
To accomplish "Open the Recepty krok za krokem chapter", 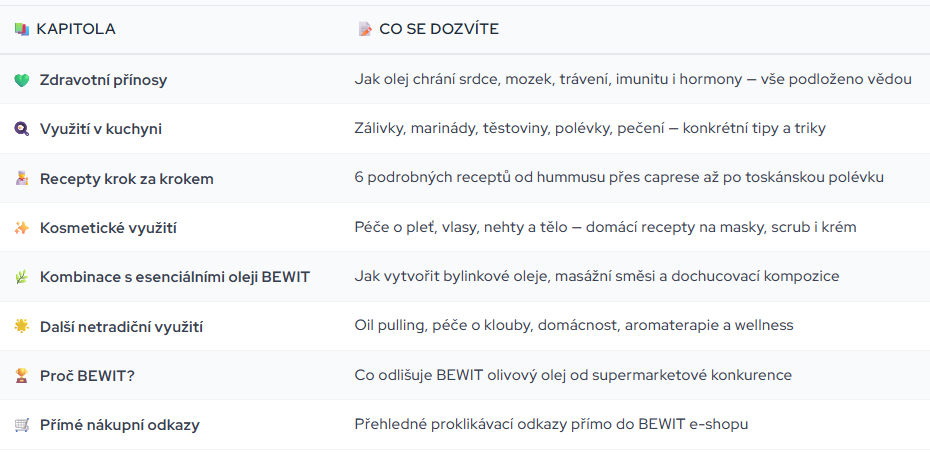I will coord(126,179).
